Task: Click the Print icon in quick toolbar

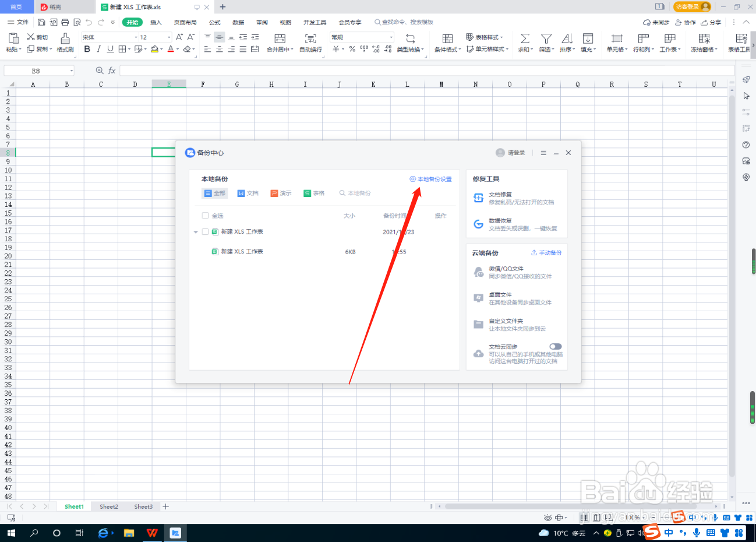Action: (x=65, y=22)
